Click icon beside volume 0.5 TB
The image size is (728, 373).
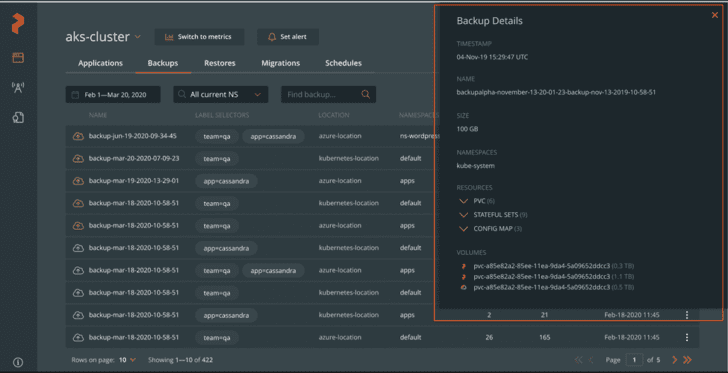[x=463, y=288]
